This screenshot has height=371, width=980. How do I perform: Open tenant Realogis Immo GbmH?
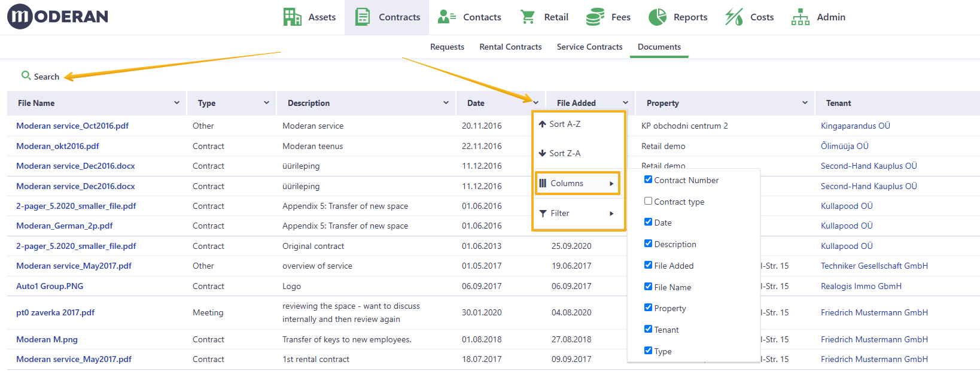(x=861, y=286)
